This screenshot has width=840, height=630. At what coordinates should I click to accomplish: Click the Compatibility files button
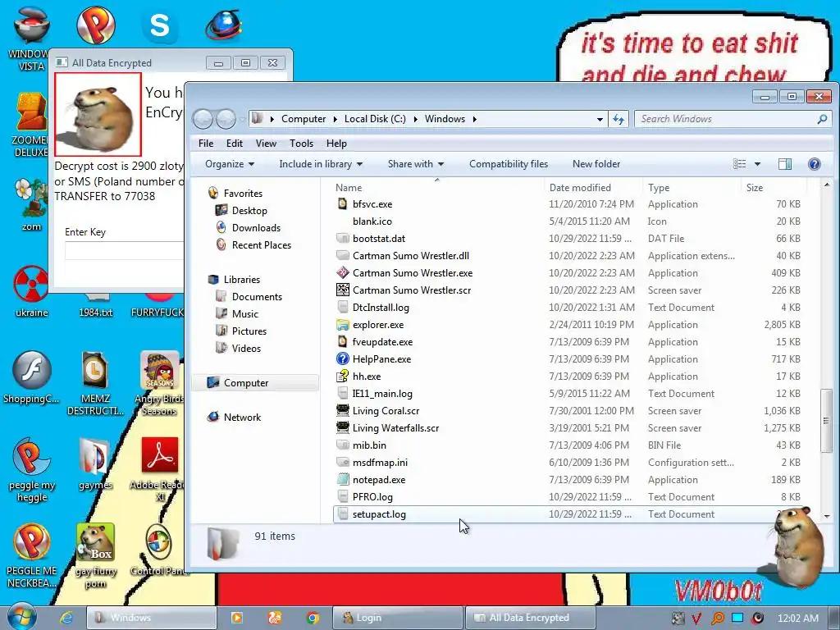click(509, 164)
